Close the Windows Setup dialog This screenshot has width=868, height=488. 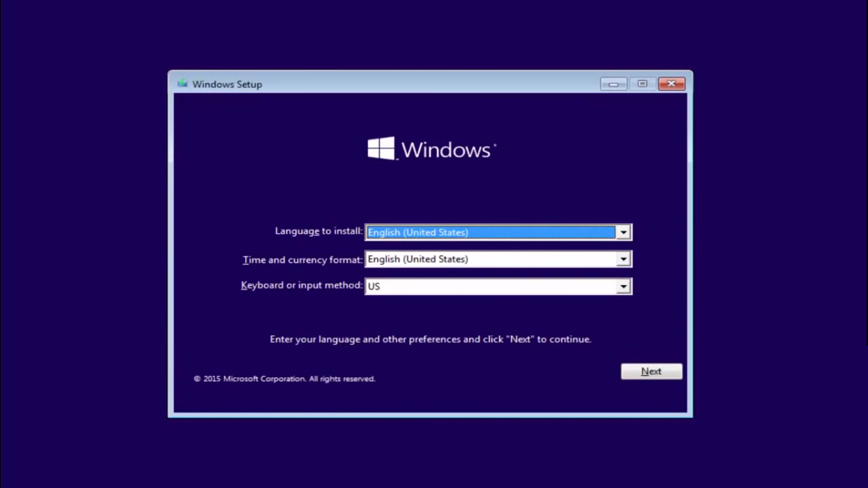pos(671,84)
